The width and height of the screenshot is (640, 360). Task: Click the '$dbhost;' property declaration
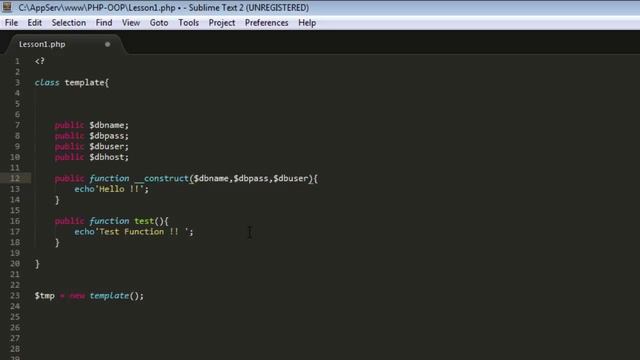tap(109, 157)
